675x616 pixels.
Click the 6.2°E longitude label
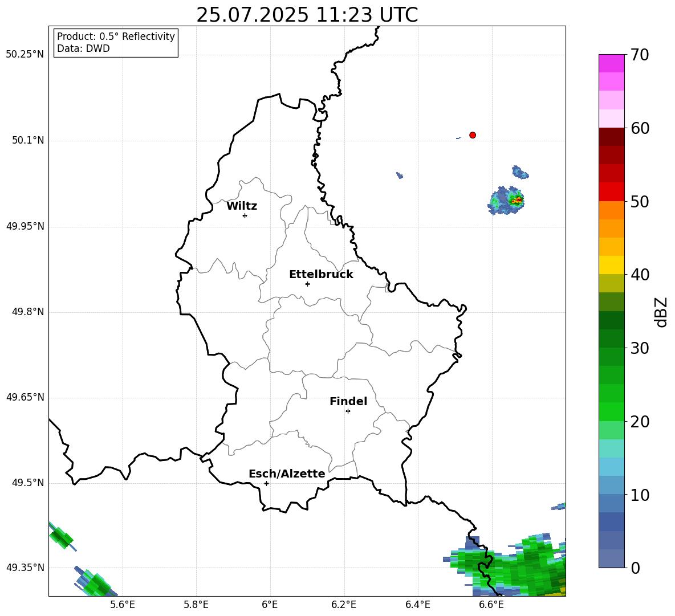344,605
